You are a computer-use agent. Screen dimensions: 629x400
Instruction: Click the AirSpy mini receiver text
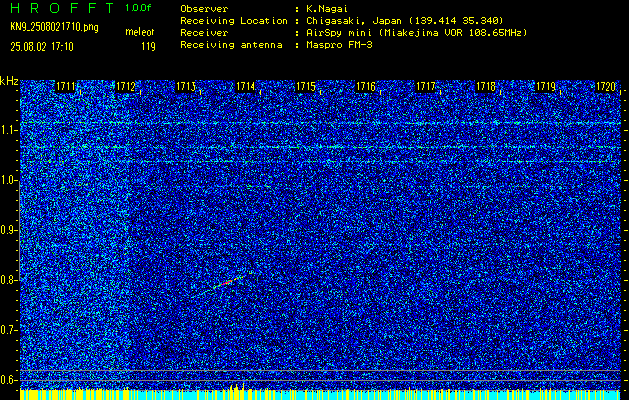pos(416,33)
